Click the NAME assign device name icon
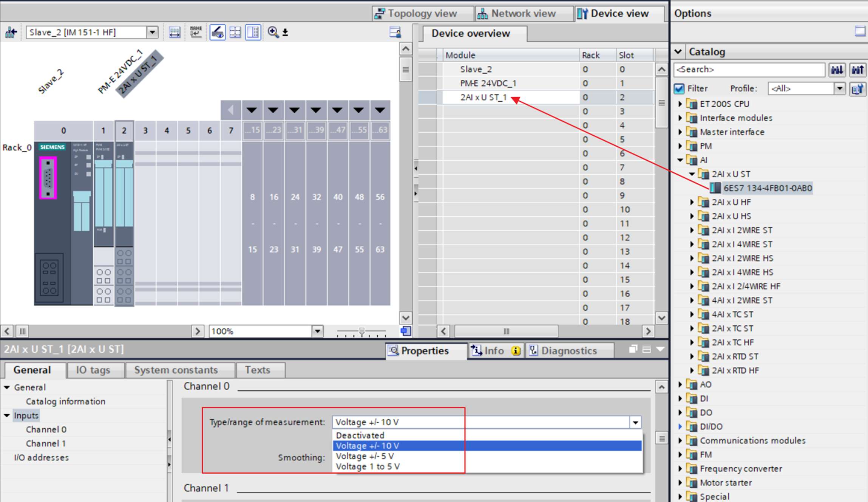The height and width of the screenshot is (502, 868). [x=196, y=32]
